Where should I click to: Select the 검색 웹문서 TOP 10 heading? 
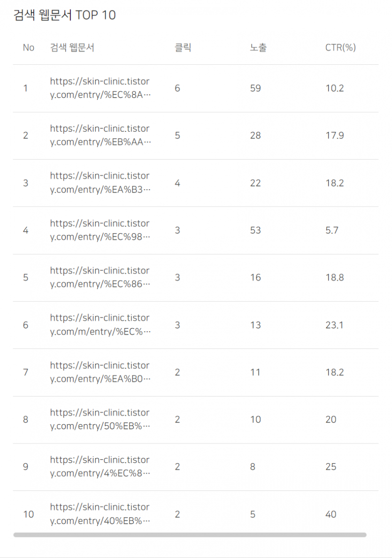click(x=64, y=15)
